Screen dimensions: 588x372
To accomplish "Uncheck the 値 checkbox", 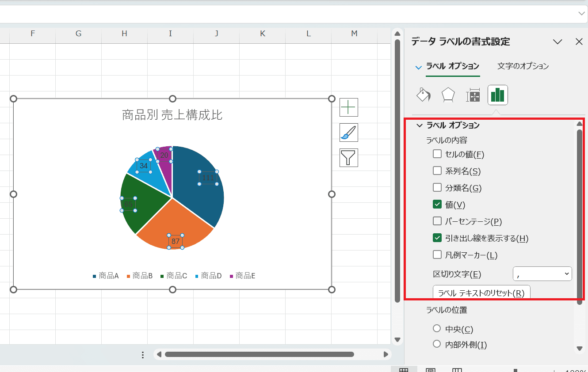I will tap(437, 204).
